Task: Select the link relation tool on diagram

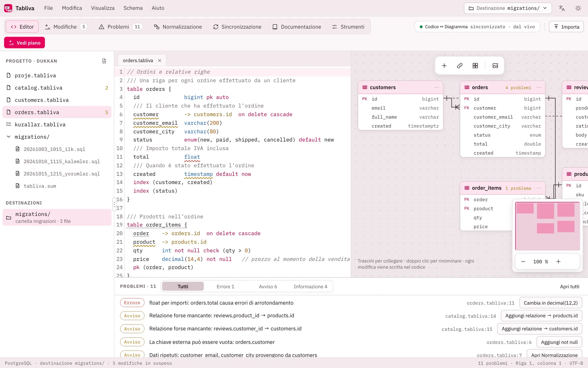Action: coord(460,66)
